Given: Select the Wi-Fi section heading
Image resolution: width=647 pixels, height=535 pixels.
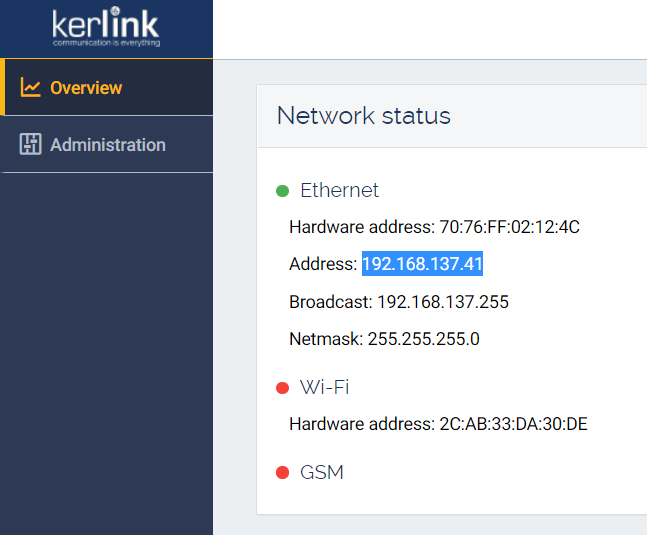Looking at the screenshot, I should pyautogui.click(x=324, y=387).
